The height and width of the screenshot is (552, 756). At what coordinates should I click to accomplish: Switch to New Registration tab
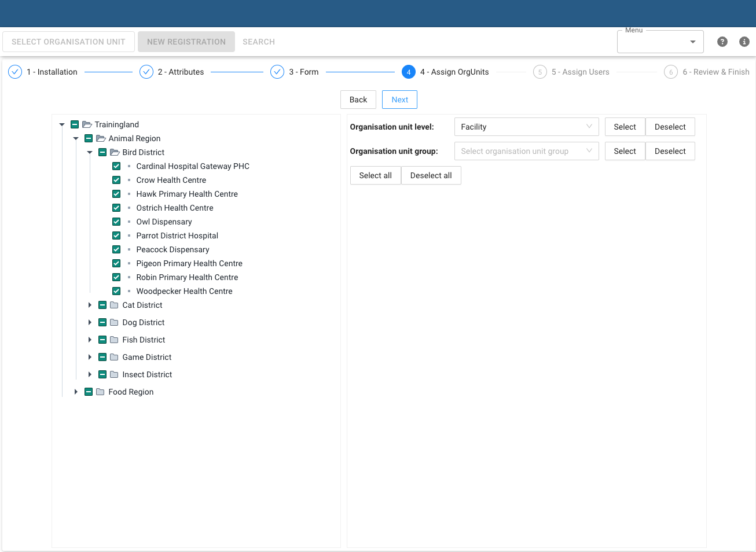186,42
